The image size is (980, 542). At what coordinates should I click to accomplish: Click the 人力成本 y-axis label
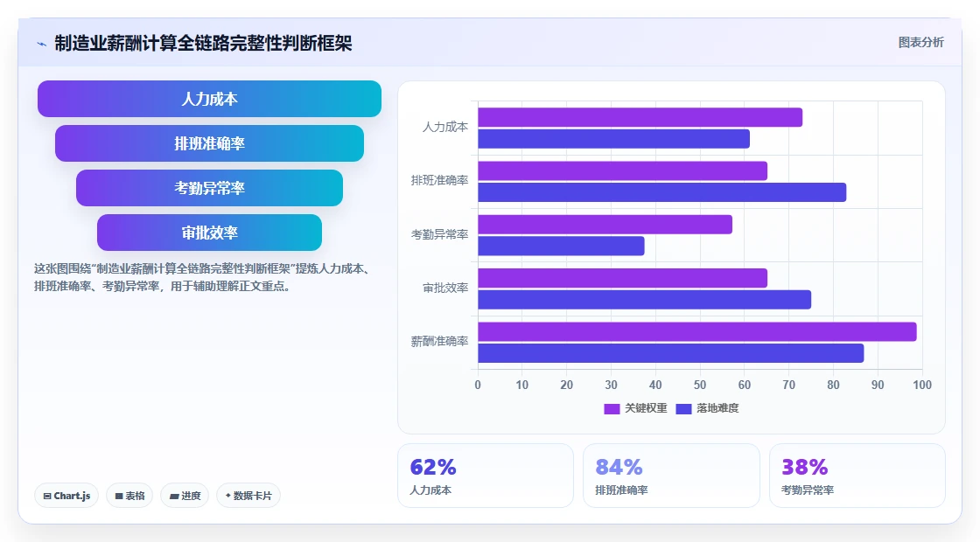tap(445, 128)
